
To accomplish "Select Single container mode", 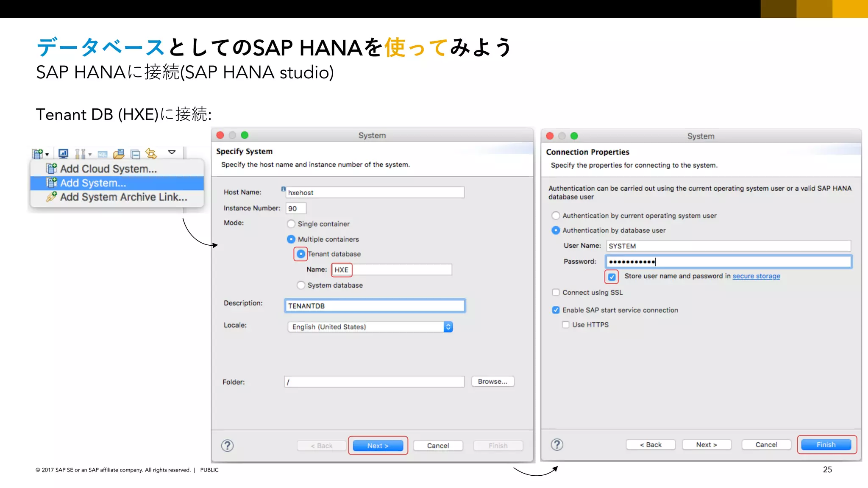I will pos(291,224).
